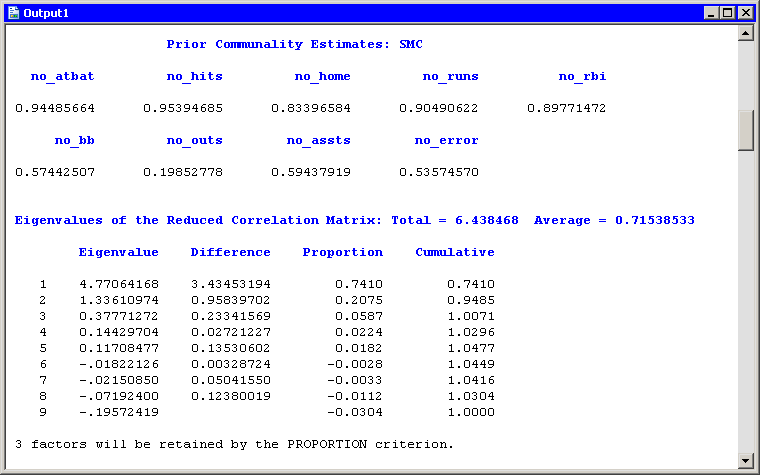Click the difference value 0.95839702
The width and height of the screenshot is (760, 475).
(x=231, y=300)
